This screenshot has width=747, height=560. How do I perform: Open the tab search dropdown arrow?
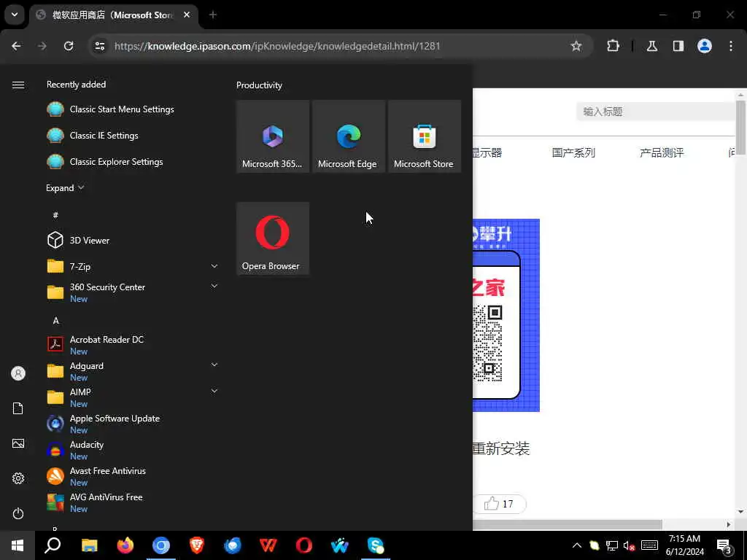(15, 15)
